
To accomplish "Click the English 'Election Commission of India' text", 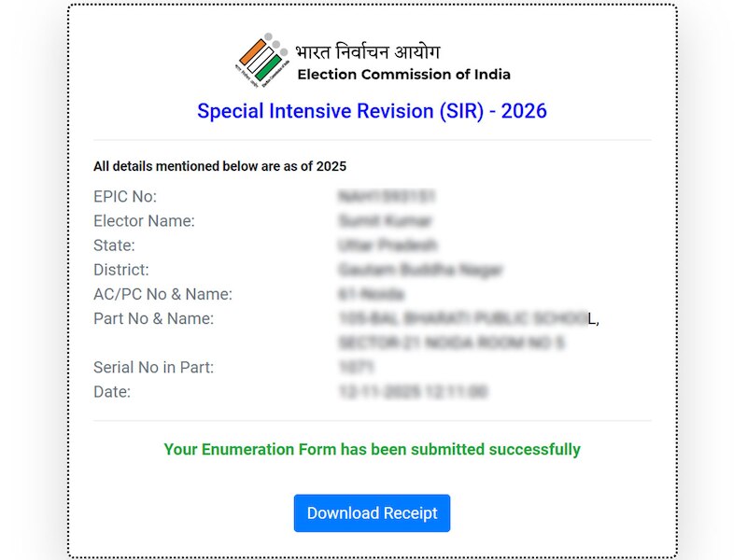I will click(x=403, y=75).
